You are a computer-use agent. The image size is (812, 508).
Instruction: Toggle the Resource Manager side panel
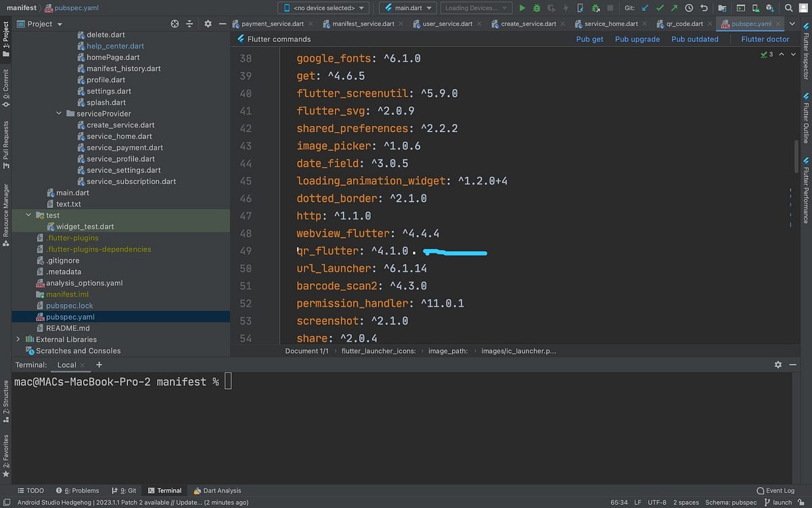(5, 214)
